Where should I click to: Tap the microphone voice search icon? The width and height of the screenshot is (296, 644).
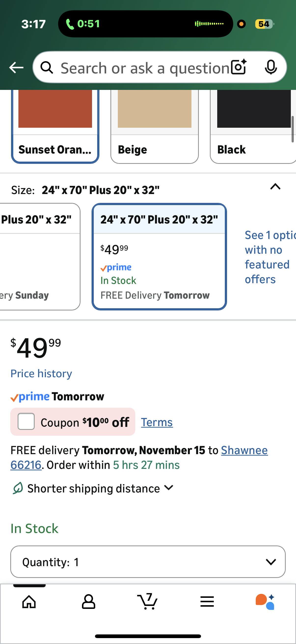[271, 67]
